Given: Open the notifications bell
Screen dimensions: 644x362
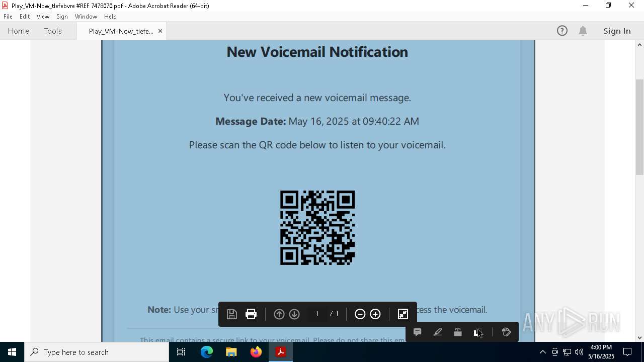Looking at the screenshot, I should [583, 31].
